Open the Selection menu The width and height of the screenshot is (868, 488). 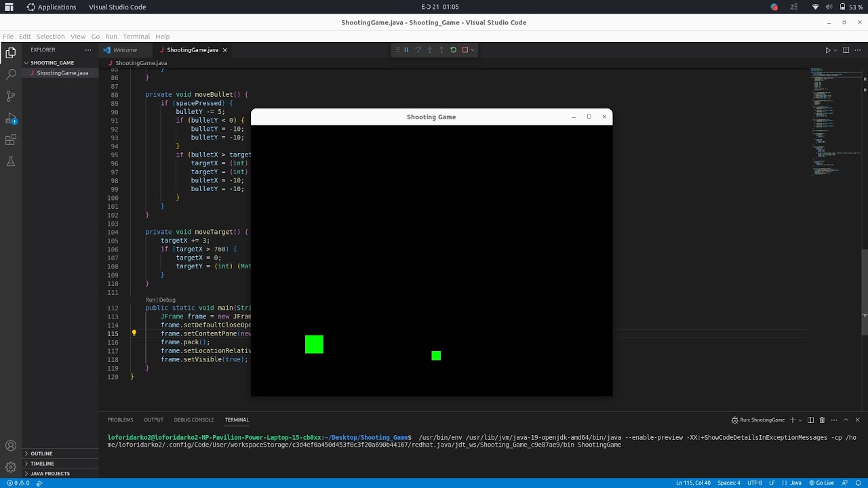pyautogui.click(x=50, y=37)
